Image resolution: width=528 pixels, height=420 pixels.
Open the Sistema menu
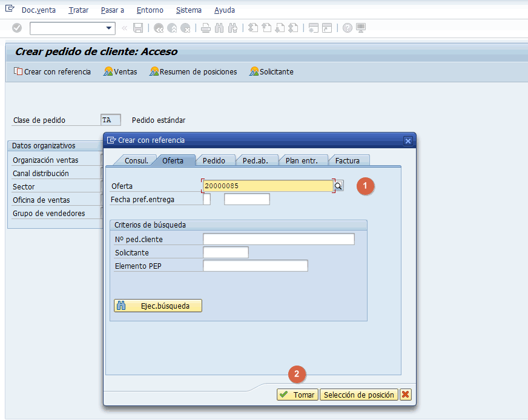coord(188,10)
